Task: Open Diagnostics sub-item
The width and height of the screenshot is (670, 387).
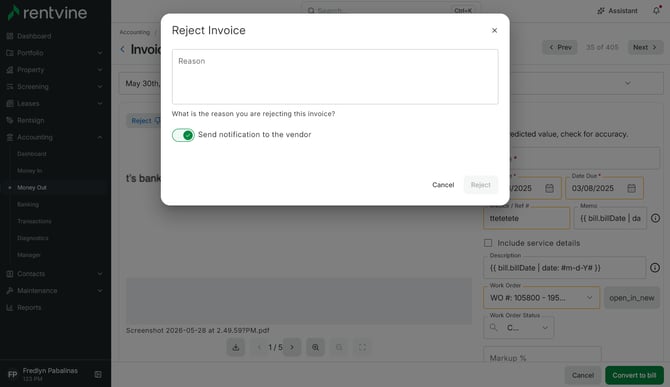Action: click(x=32, y=238)
